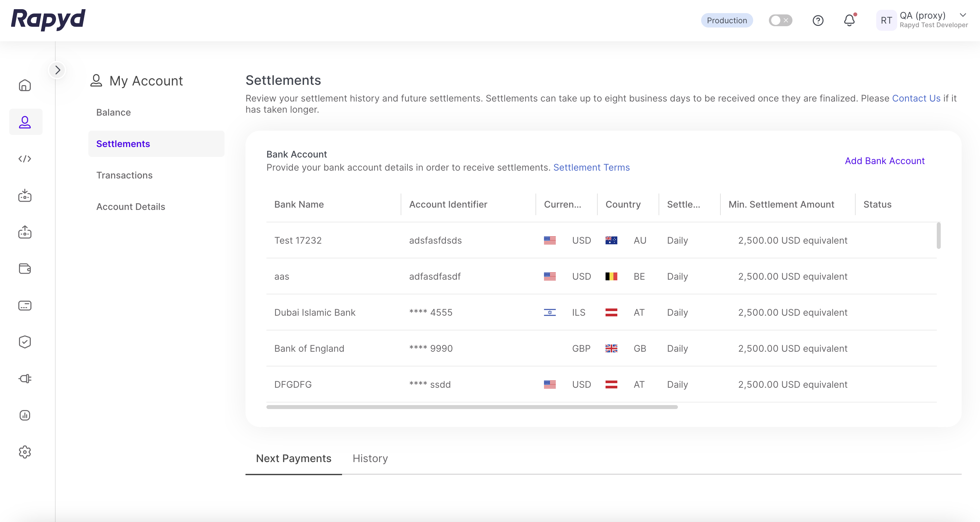Image resolution: width=980 pixels, height=522 pixels.
Task: Click the Belgium flag in aas row
Action: click(611, 276)
